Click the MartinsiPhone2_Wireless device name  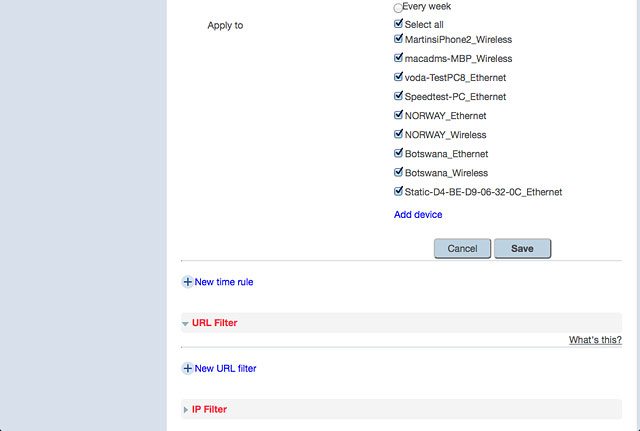[458, 40]
